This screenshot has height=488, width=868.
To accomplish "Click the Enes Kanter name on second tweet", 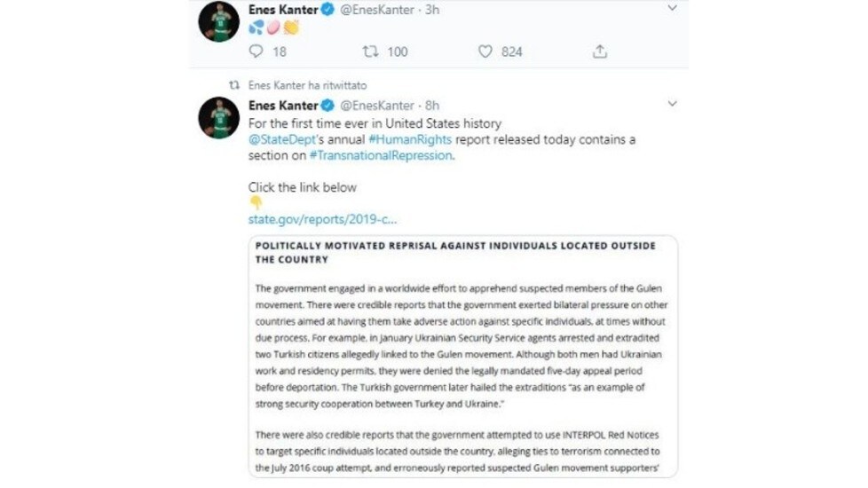I will [x=283, y=105].
